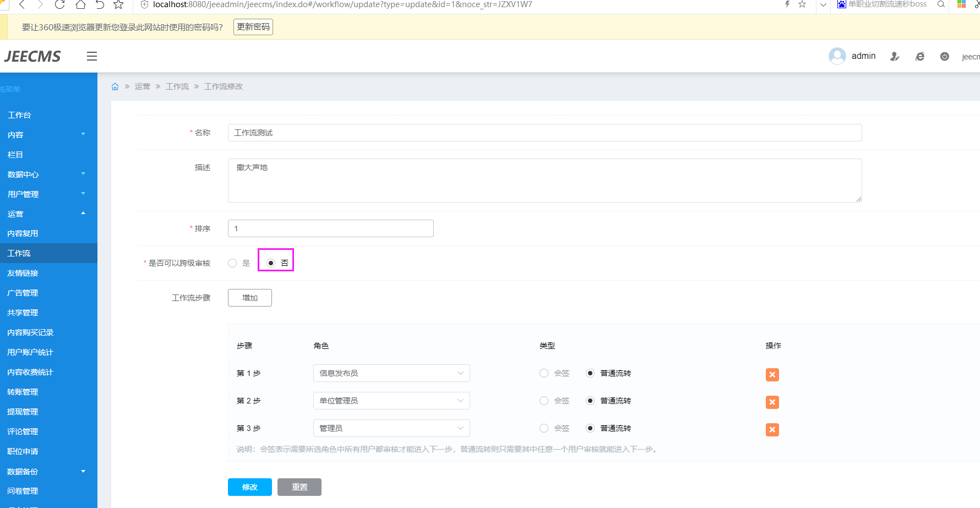This screenshot has height=508, width=980.
Task: Click the 更新密码 button
Action: tap(253, 27)
